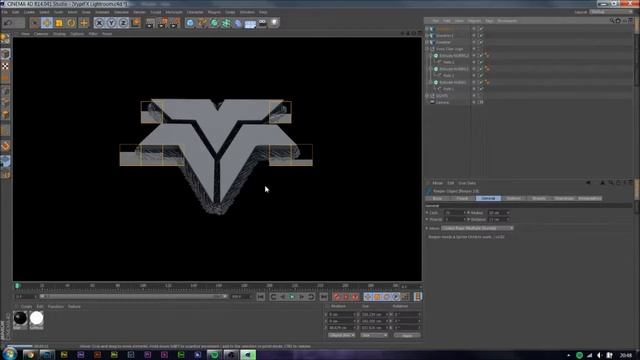Image resolution: width=640 pixels, height=360 pixels.
Task: Toggle Autokeying button
Action: coord(346,297)
